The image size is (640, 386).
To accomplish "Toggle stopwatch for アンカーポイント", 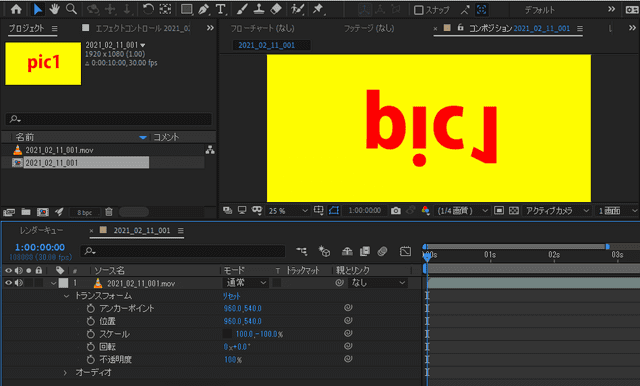I will 91,308.
